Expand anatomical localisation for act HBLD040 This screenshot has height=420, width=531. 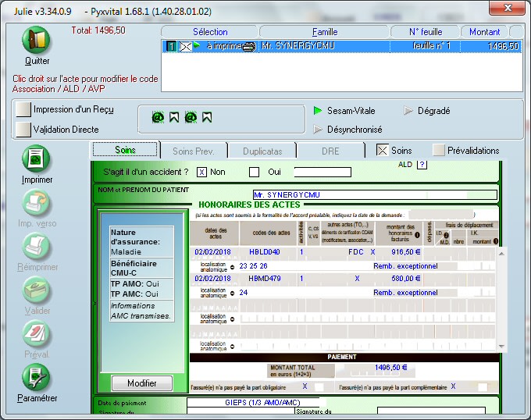pos(232,265)
